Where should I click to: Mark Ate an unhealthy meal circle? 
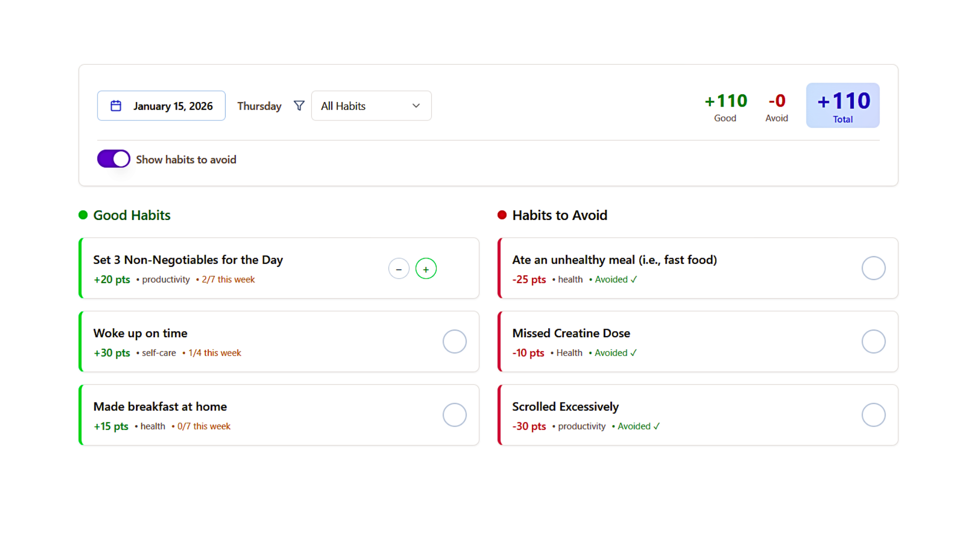coord(873,268)
